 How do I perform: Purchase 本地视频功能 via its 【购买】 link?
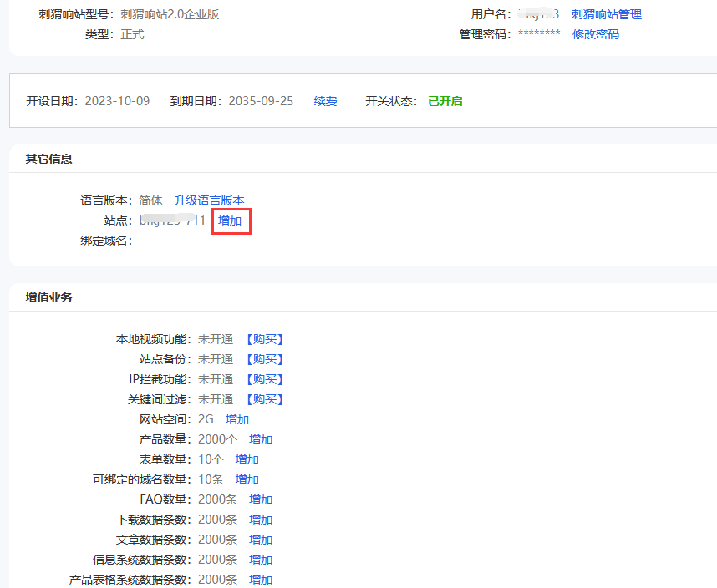[264, 338]
